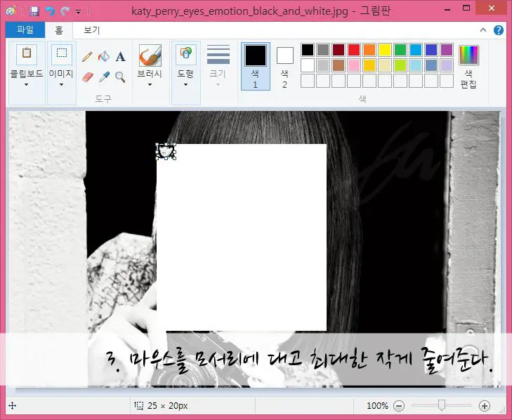Screen dimensions: 512x420
Task: Select the Magnifier tool
Action: pyautogui.click(x=120, y=77)
